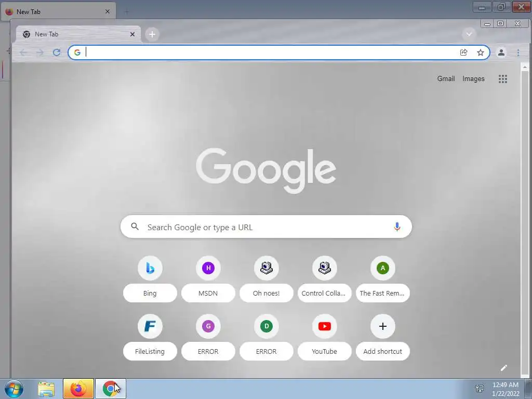The image size is (532, 399).
Task: Click the MSDN shortcut label
Action: tap(208, 293)
